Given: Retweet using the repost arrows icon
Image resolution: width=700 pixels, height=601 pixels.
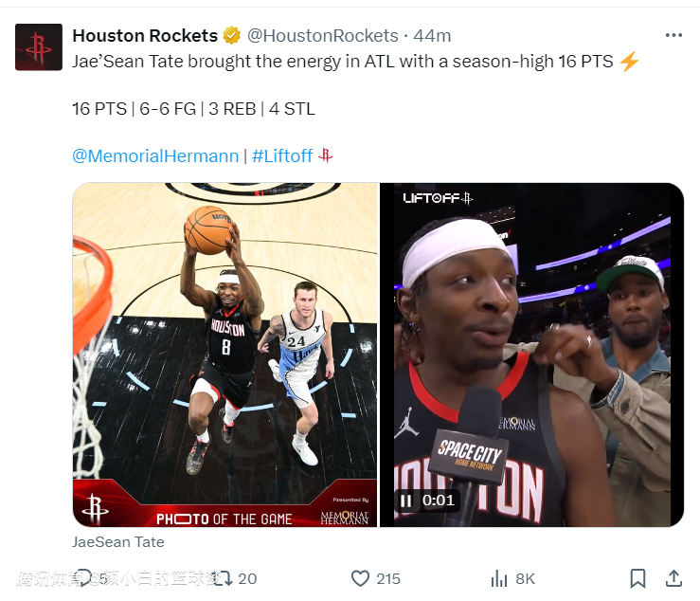Looking at the screenshot, I should click(x=223, y=578).
